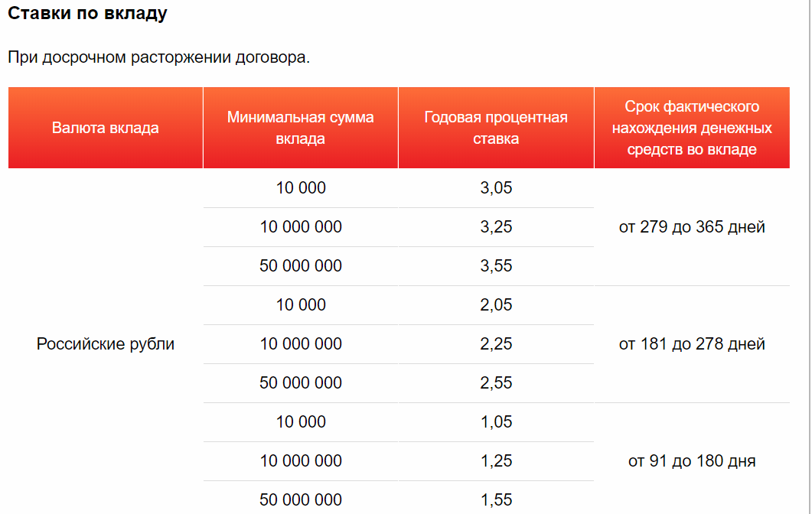Click the 'Срок фактического нахождения' header
The image size is (812, 514).
(x=692, y=128)
